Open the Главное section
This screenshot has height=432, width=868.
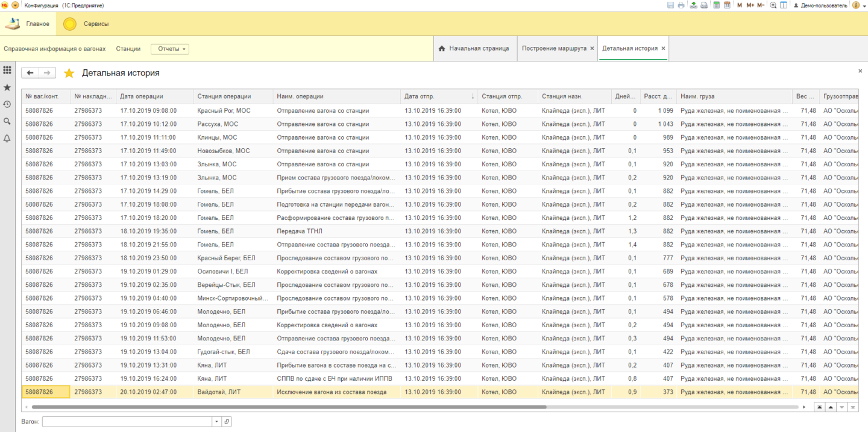[29, 24]
